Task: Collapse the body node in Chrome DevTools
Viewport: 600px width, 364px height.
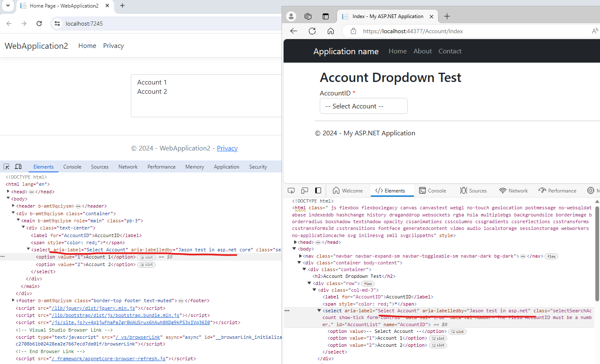Action: coord(8,199)
